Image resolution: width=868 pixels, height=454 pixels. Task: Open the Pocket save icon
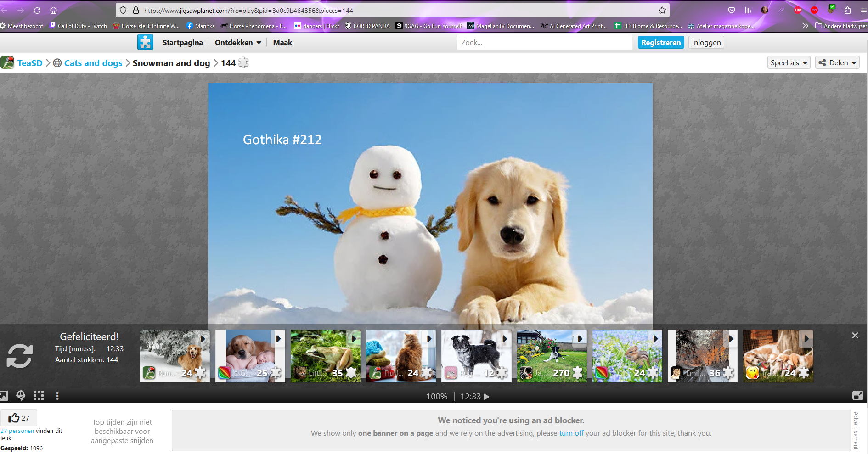coord(732,10)
